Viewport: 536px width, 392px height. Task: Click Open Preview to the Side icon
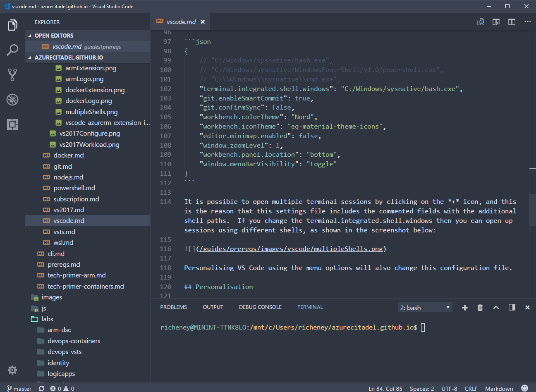[x=496, y=22]
